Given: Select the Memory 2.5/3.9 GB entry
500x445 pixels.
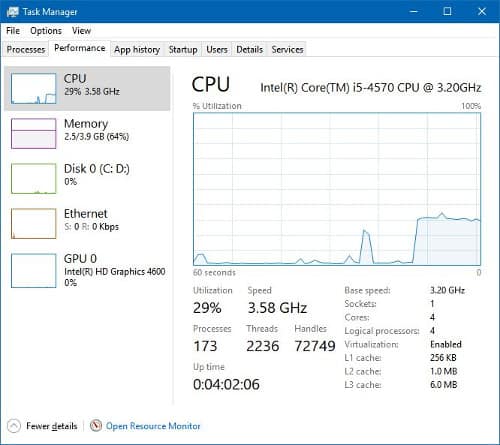Looking at the screenshot, I should coord(87,133).
